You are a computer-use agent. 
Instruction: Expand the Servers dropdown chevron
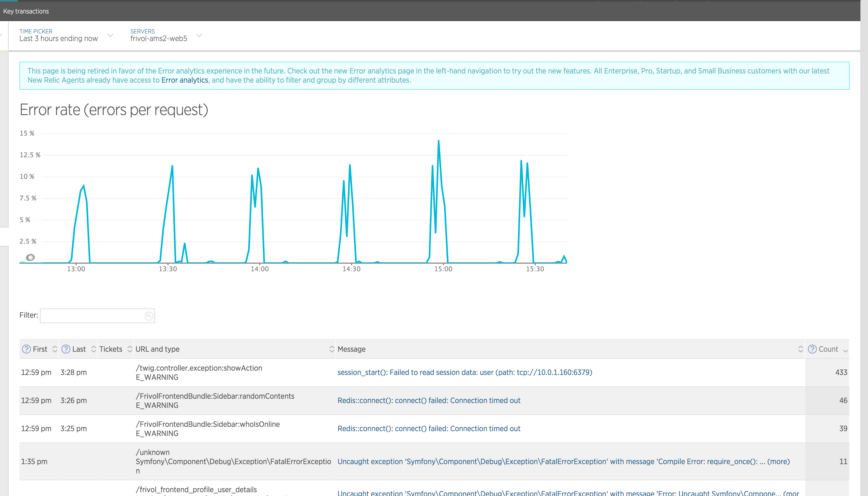(x=200, y=35)
